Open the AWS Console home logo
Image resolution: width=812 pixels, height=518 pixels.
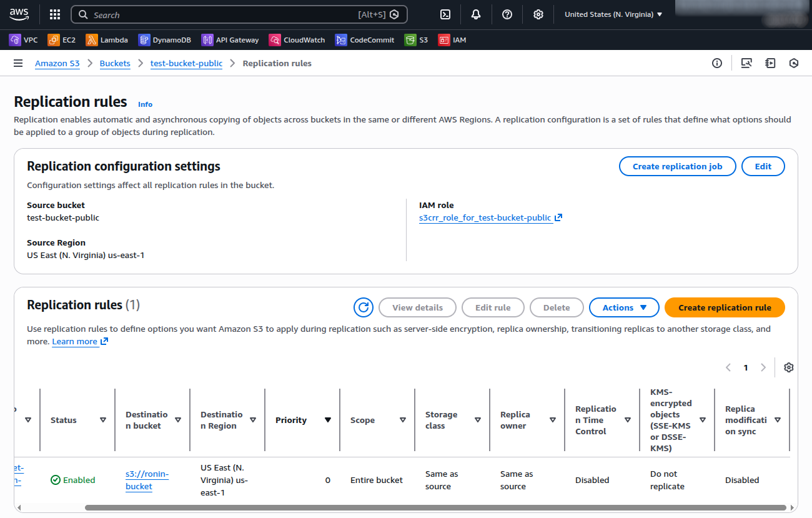point(19,14)
